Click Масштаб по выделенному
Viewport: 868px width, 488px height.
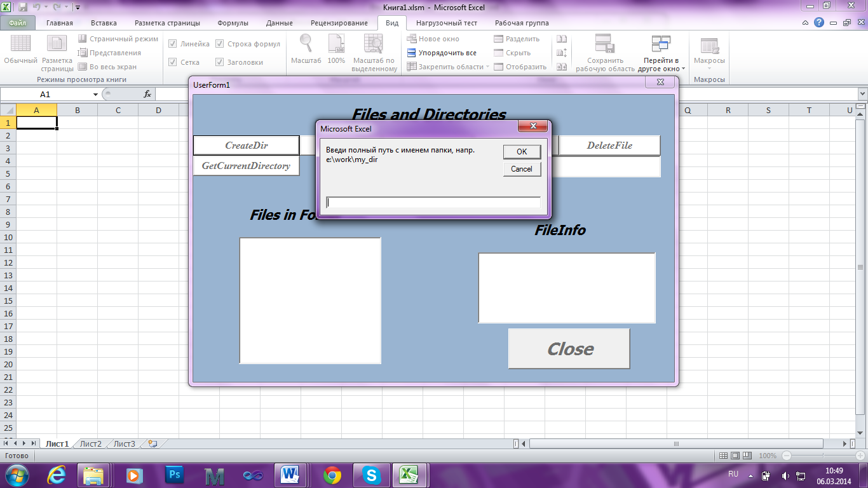[x=374, y=52]
